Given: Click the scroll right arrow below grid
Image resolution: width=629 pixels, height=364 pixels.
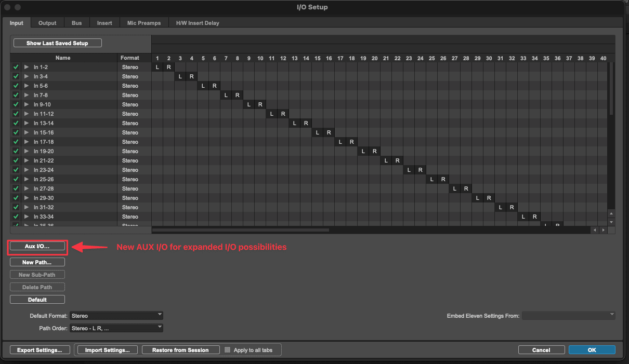Looking at the screenshot, I should click(x=603, y=230).
